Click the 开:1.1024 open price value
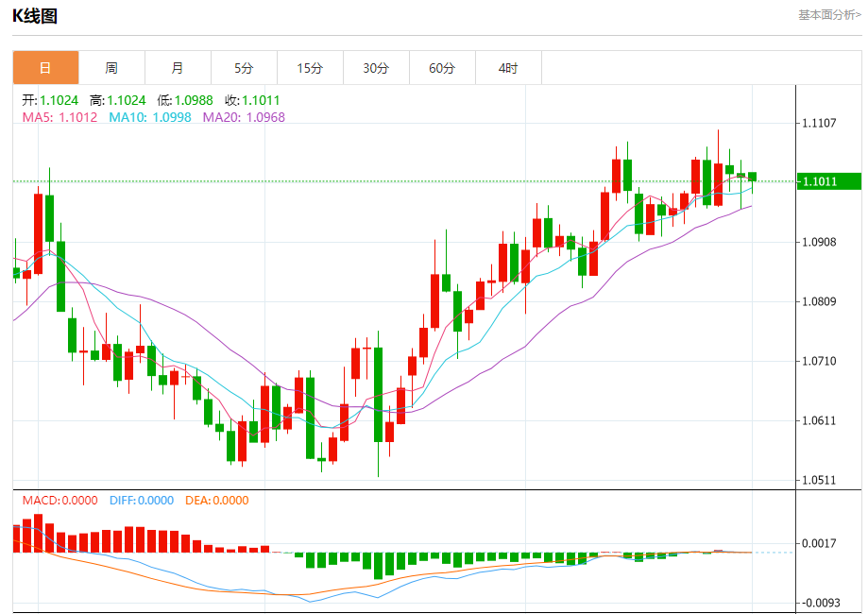 (x=50, y=100)
